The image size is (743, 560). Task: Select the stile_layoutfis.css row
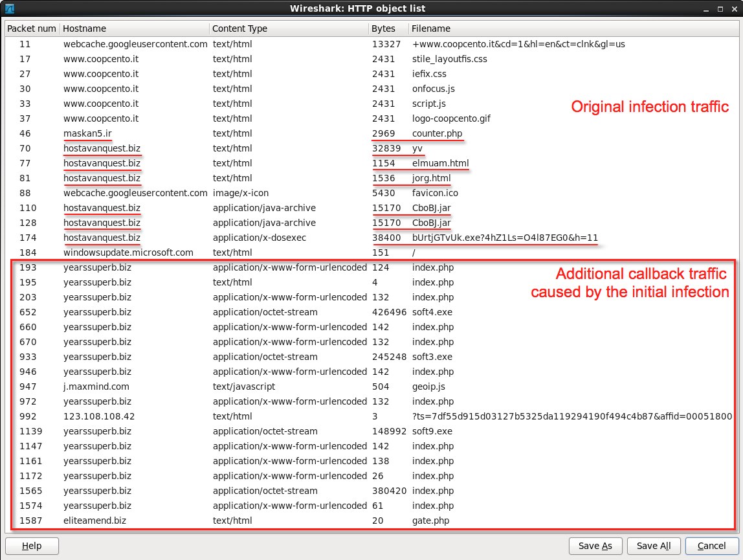[x=371, y=59]
